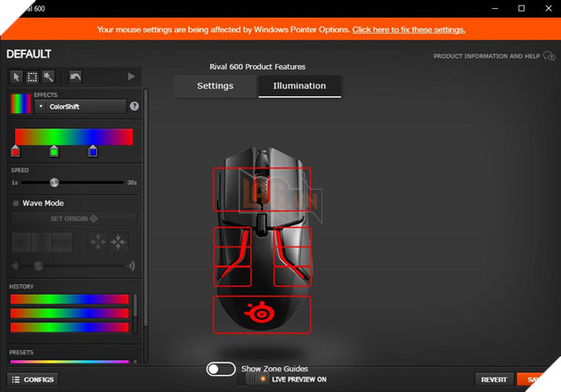Click the left panel vertical scrollbar
561x392 pixels.
[146, 208]
